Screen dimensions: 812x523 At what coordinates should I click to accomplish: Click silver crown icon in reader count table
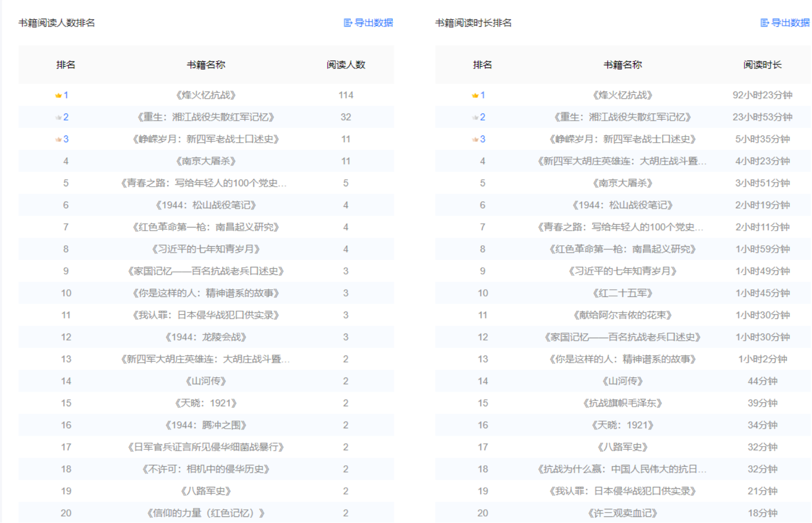[x=58, y=117]
